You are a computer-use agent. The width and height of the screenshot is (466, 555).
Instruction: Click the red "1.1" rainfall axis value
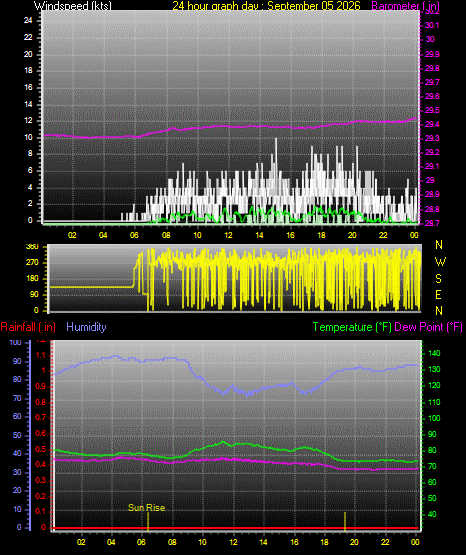(41, 355)
